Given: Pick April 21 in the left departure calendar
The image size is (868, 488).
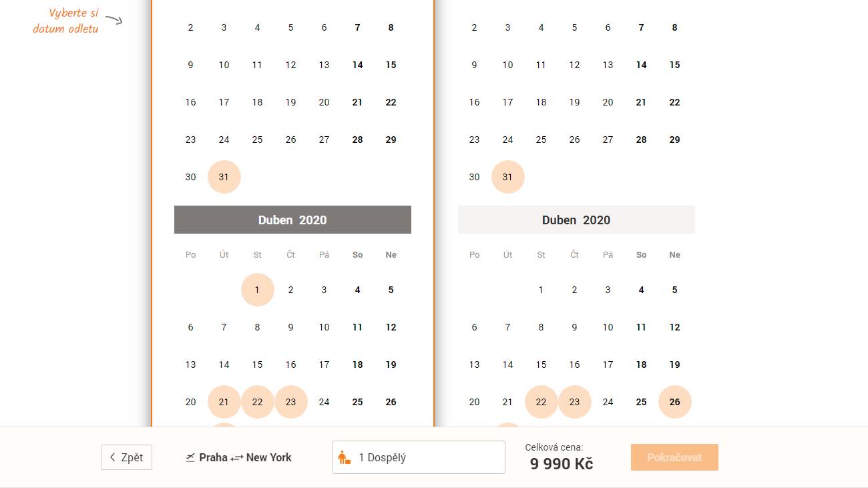Looking at the screenshot, I should coord(224,402).
